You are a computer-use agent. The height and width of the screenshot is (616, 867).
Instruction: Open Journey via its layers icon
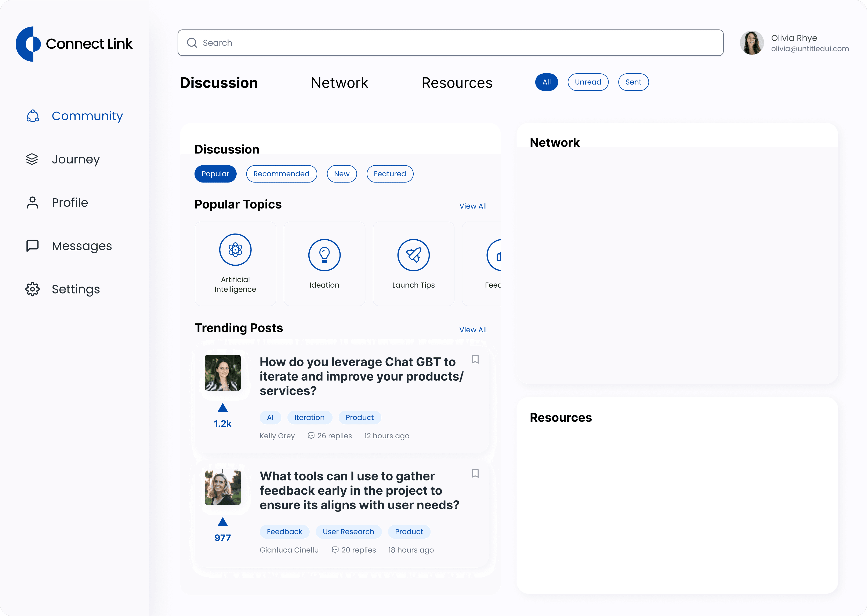point(32,159)
